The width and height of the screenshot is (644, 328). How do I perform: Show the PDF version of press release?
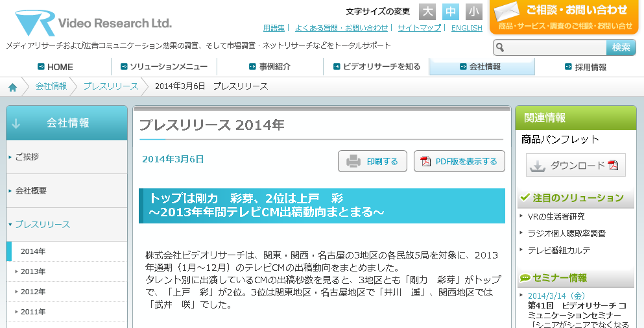[459, 161]
